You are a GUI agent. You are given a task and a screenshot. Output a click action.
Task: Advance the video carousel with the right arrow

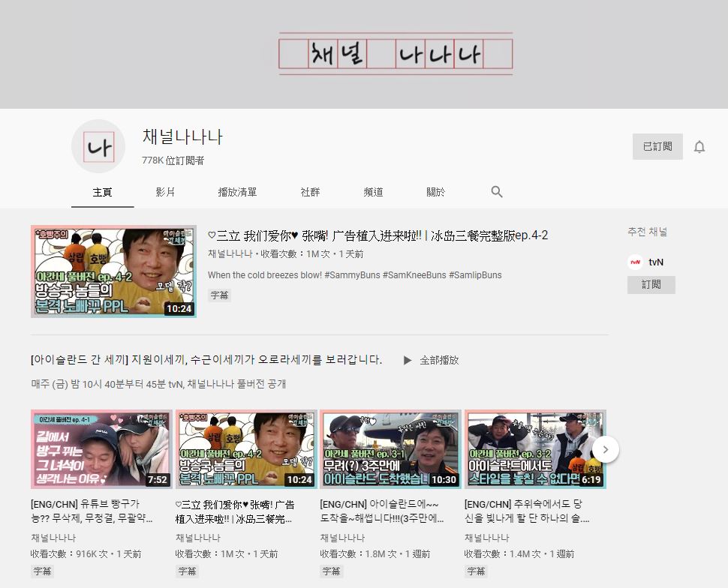pos(606,449)
